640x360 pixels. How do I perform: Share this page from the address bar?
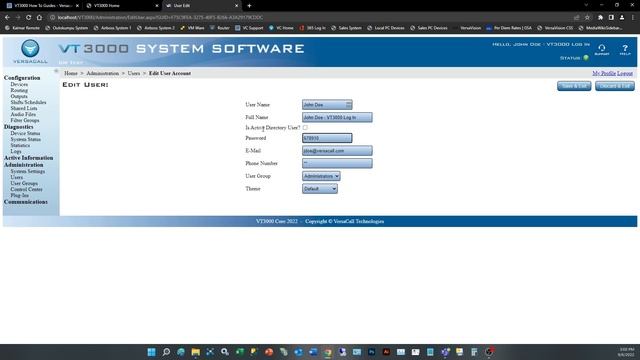[x=577, y=18]
